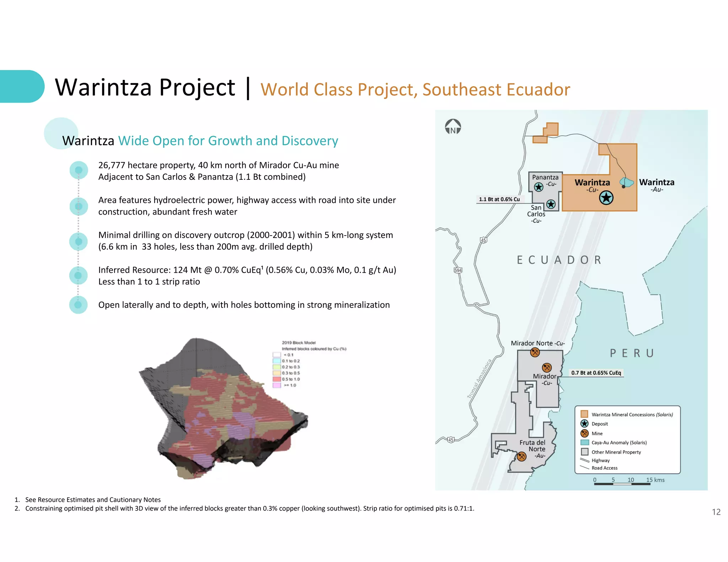Click Warintza Mineral Concessions orange swatch

[x=584, y=414]
